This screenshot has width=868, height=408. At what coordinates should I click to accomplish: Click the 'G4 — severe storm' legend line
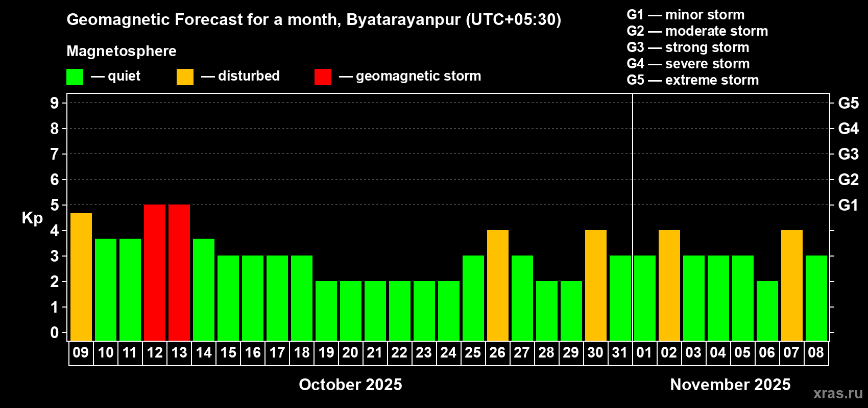[688, 64]
